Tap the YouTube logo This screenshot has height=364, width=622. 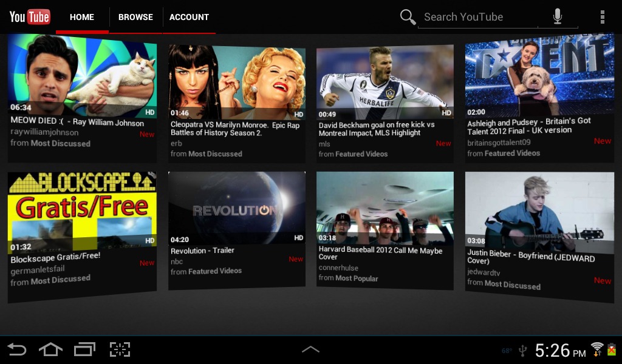pyautogui.click(x=30, y=16)
